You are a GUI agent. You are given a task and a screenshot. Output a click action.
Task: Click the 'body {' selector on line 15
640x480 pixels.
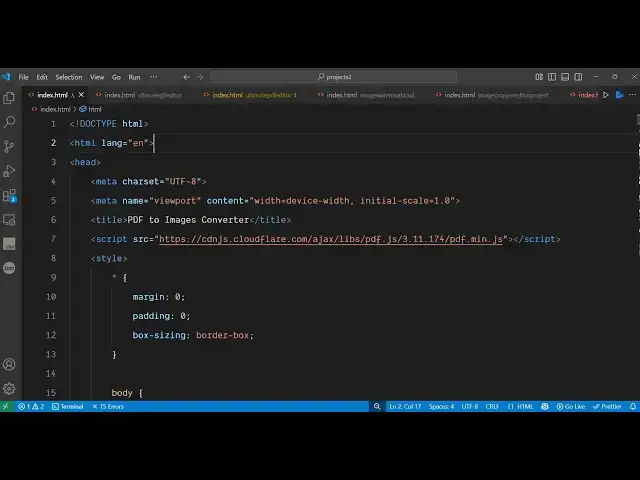127,393
